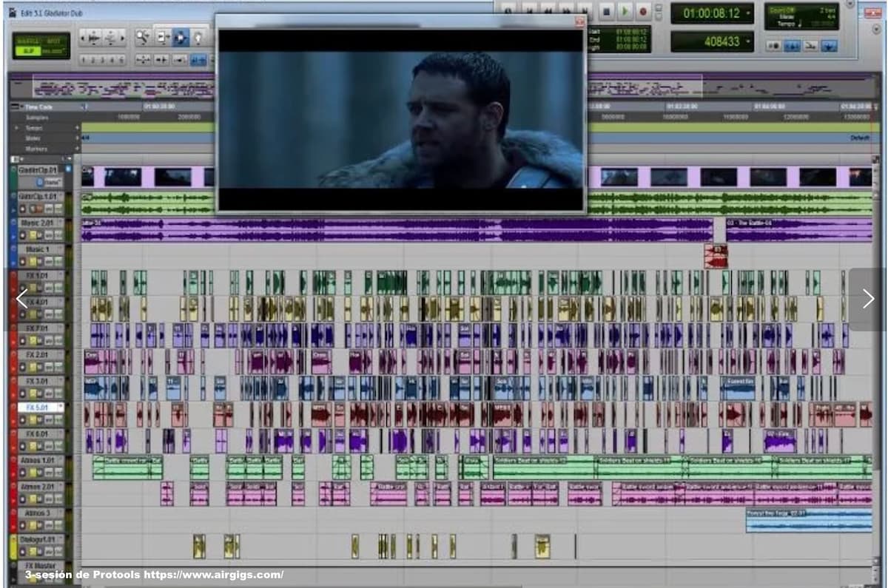Click horizontal zoom in arrow
The width and height of the screenshot is (888, 588).
point(122,38)
